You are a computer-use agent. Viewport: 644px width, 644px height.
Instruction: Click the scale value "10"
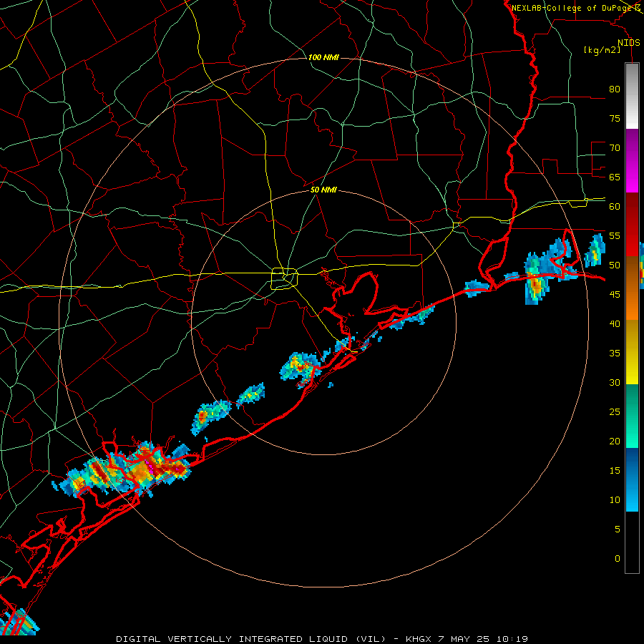point(615,500)
